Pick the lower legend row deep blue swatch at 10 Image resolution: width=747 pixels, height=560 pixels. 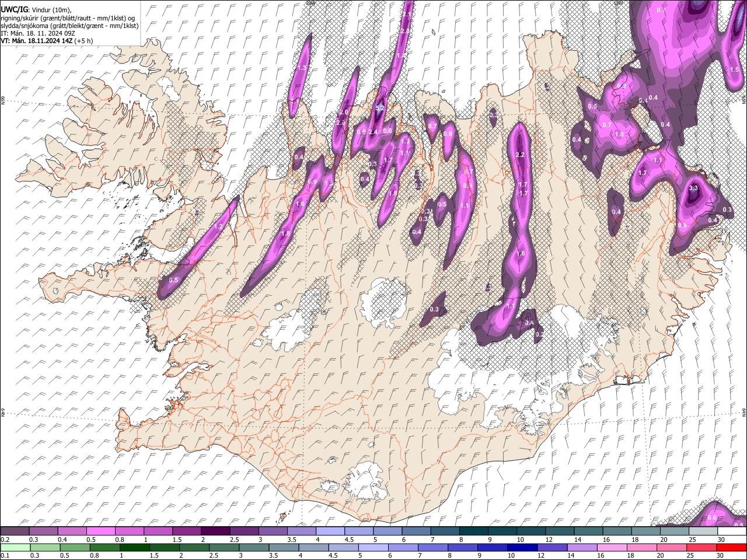[x=522, y=547]
